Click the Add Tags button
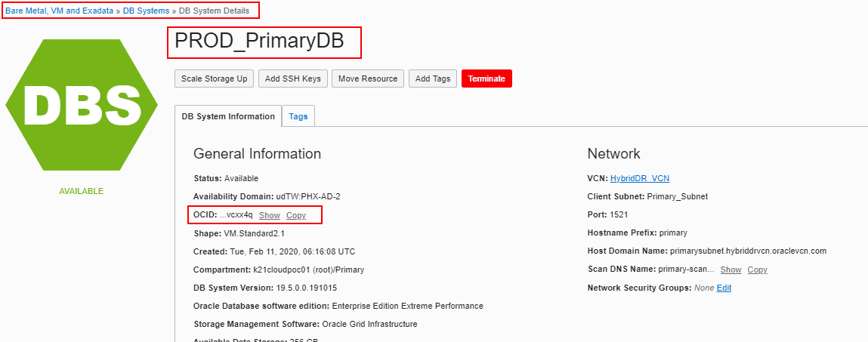Viewport: 868px width, 342px height. coord(432,79)
